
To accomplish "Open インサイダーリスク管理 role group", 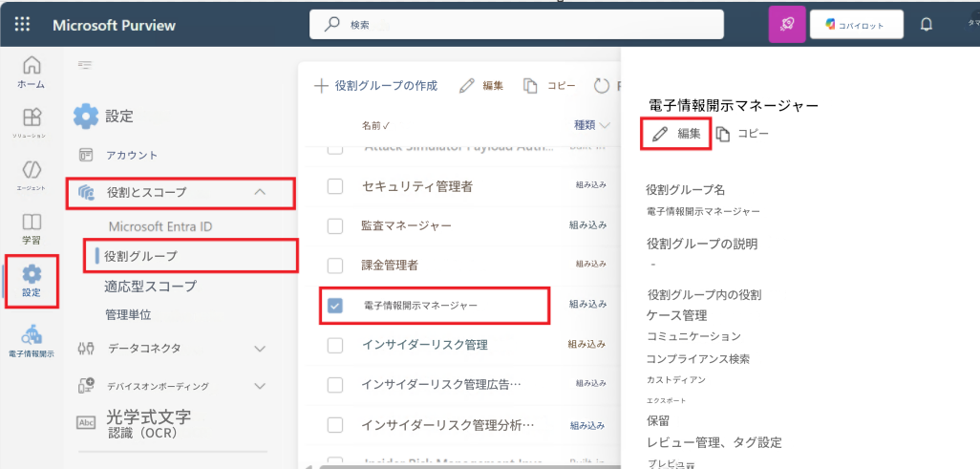I will tap(424, 345).
